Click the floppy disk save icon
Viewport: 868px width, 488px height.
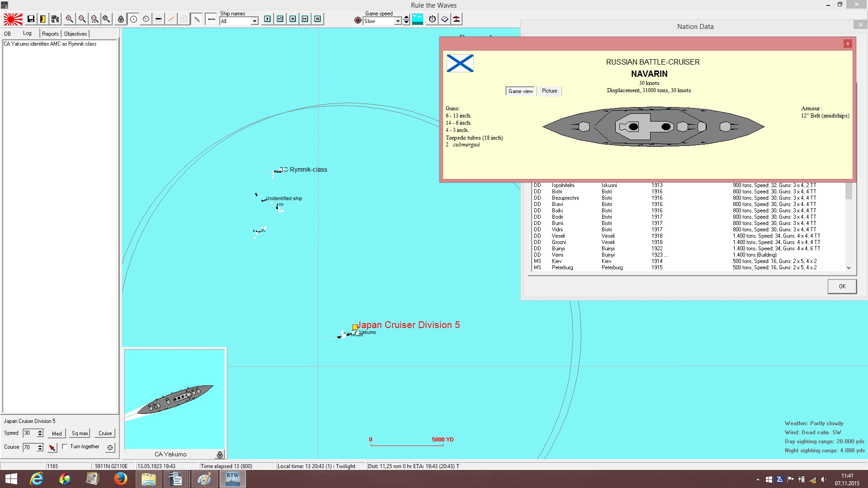[31, 19]
